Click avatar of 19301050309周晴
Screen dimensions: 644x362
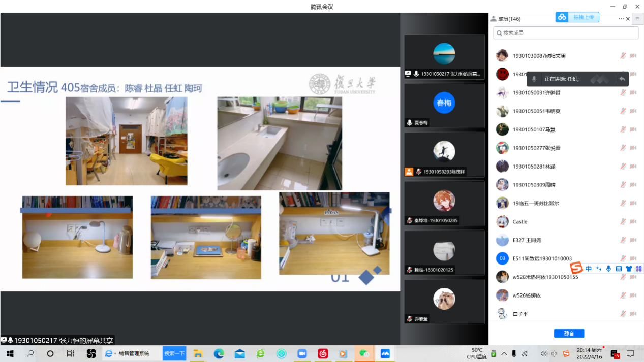coord(502,185)
